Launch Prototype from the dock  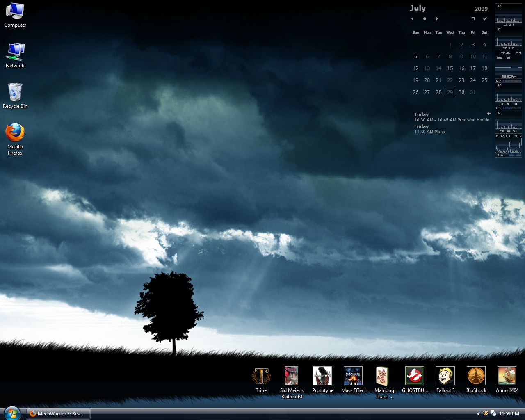pyautogui.click(x=322, y=376)
